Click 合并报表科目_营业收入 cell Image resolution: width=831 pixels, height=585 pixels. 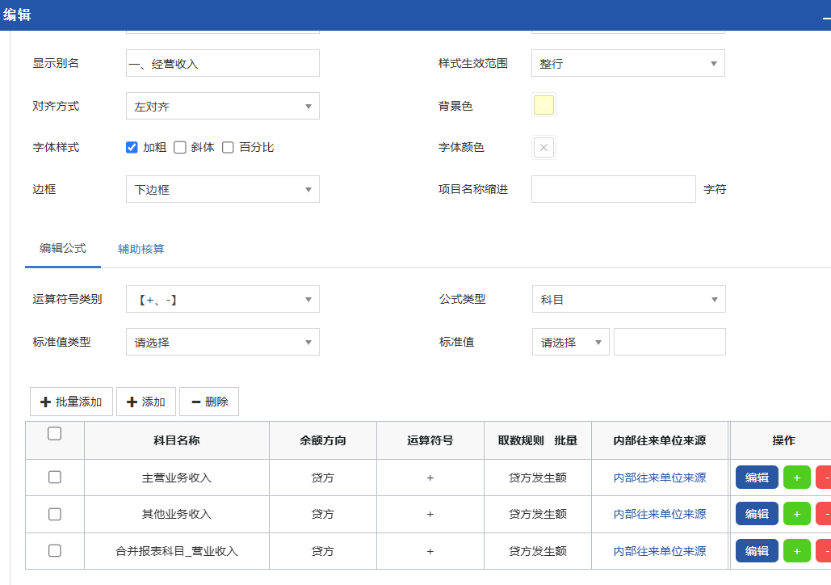[x=176, y=551]
